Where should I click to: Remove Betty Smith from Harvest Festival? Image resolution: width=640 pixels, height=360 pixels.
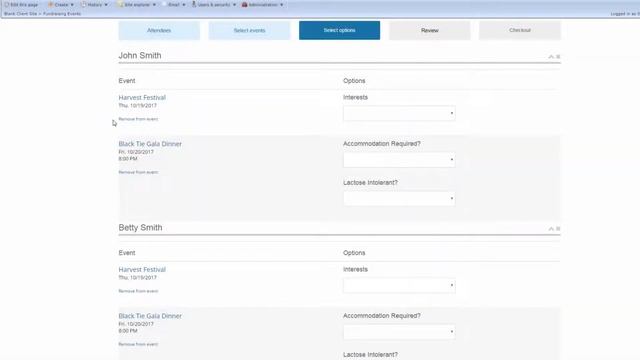[x=138, y=291]
